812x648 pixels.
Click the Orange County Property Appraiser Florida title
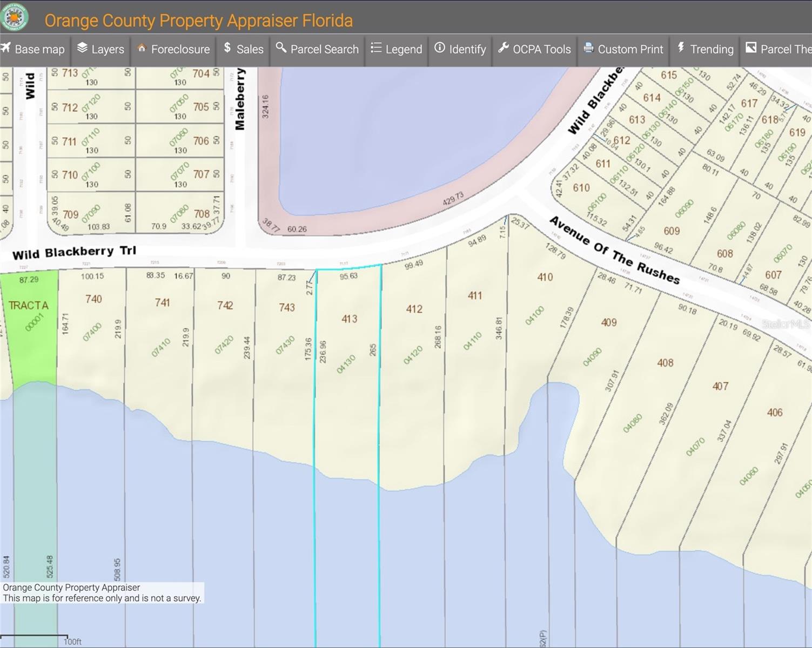point(198,21)
